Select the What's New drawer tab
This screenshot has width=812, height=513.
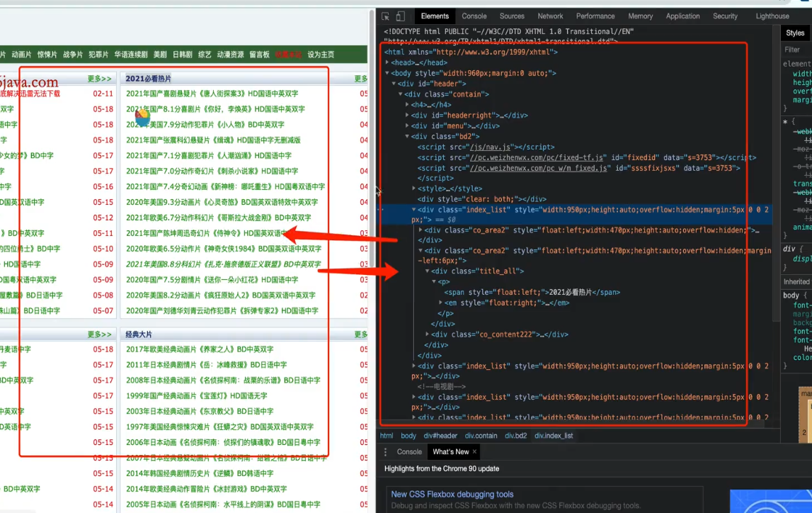pos(450,452)
